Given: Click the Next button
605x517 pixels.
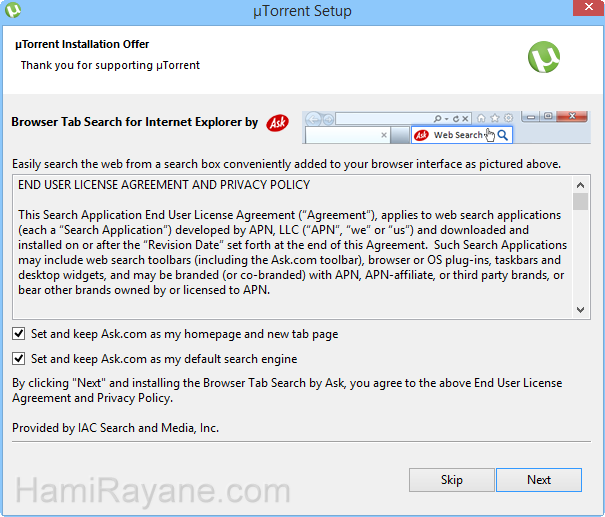Looking at the screenshot, I should [x=539, y=480].
